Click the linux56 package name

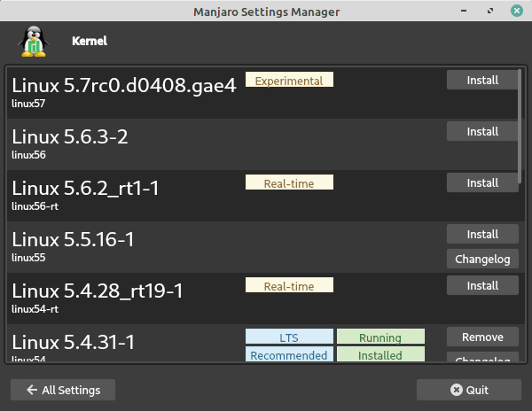pos(29,155)
